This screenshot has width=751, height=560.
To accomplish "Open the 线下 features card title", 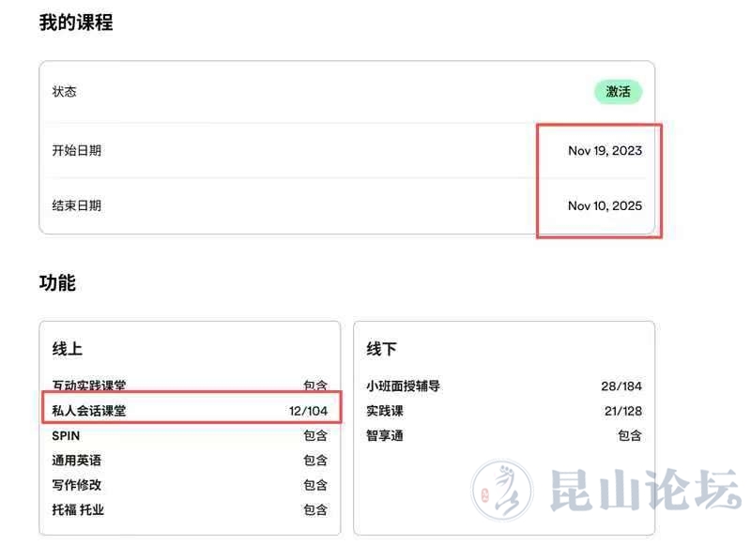I will click(x=381, y=349).
